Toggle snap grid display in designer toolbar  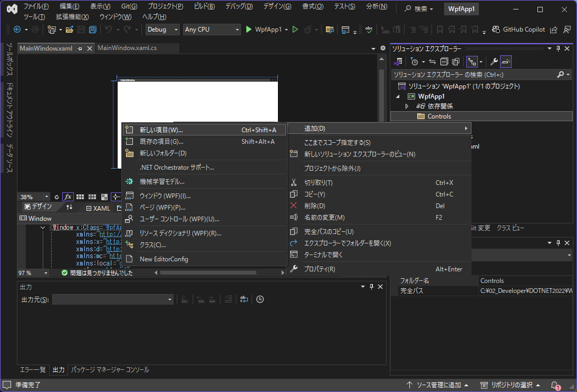(x=80, y=196)
